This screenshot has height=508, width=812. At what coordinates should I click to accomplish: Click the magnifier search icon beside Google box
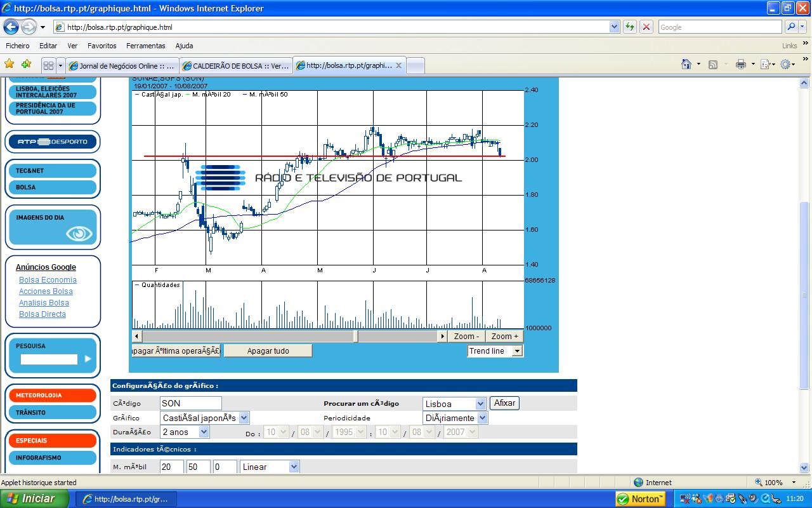point(791,27)
